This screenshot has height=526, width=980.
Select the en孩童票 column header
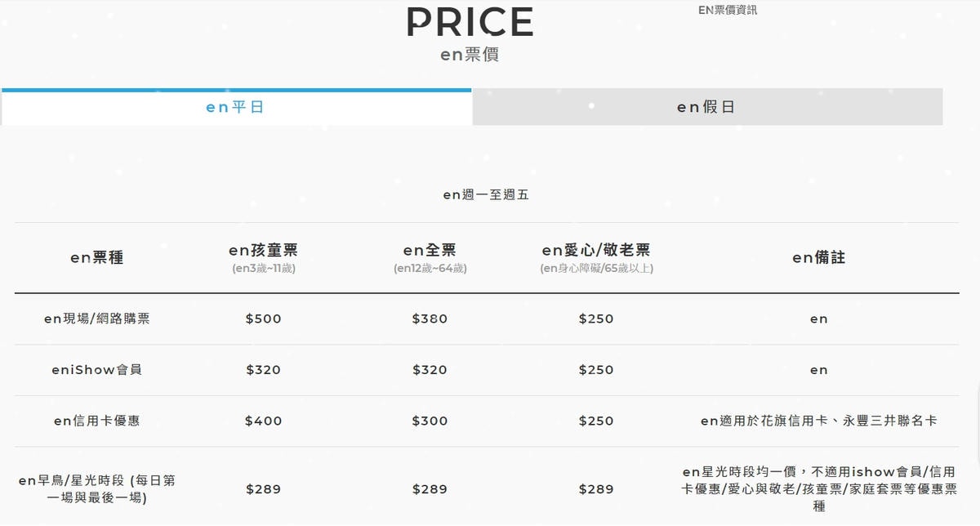pyautogui.click(x=263, y=250)
